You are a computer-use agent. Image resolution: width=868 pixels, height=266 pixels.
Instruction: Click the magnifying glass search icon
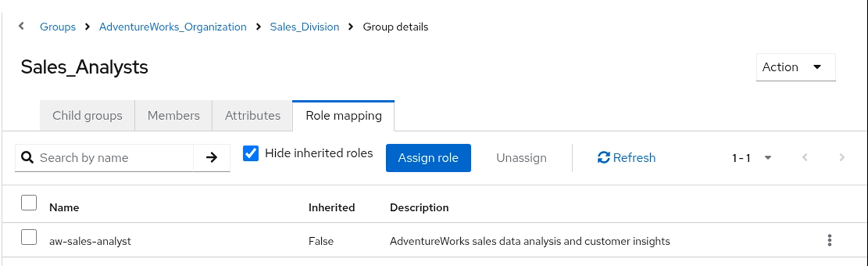coord(27,158)
